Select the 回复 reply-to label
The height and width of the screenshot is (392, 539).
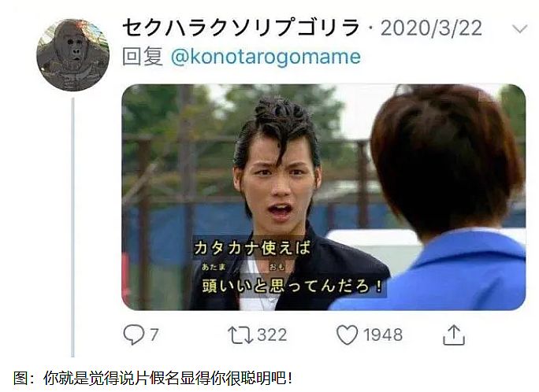[143, 57]
